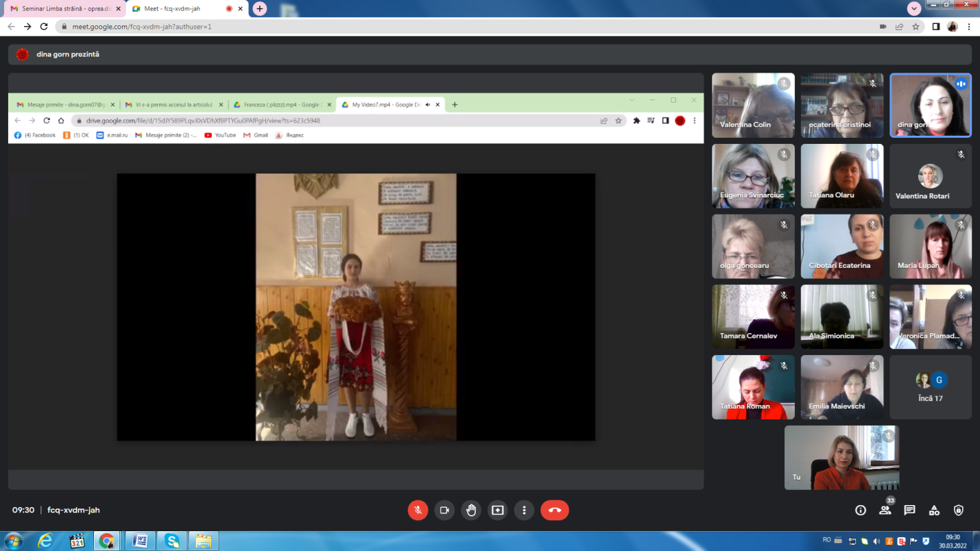The height and width of the screenshot is (551, 980).
Task: Open Microsoft Word from the taskbar
Action: tap(140, 541)
